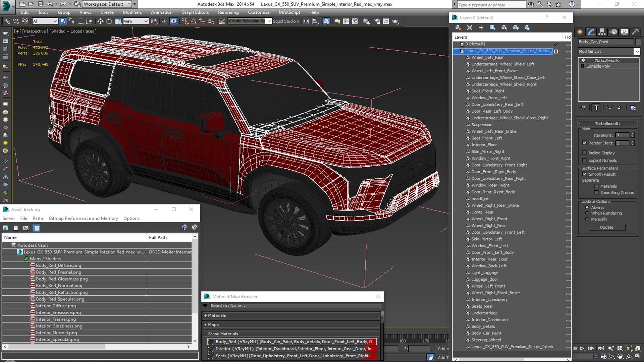Open the Select by Name dialog
644x362 pixels.
(71, 21)
